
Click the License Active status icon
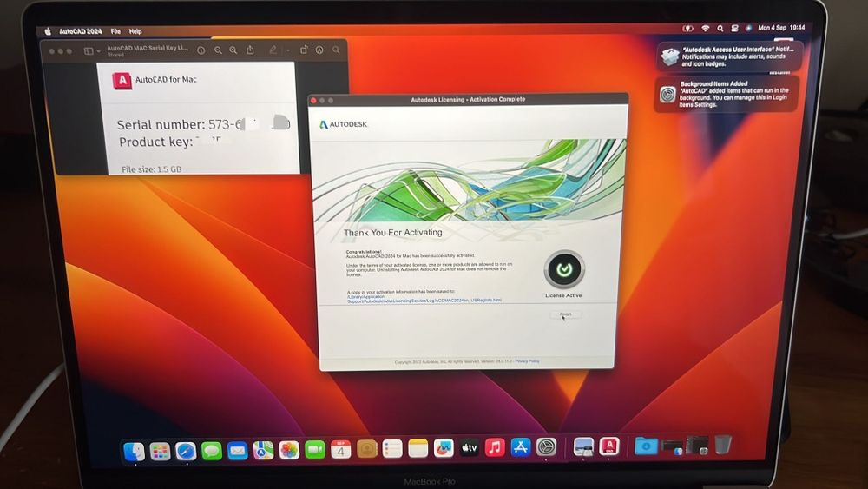pyautogui.click(x=564, y=270)
